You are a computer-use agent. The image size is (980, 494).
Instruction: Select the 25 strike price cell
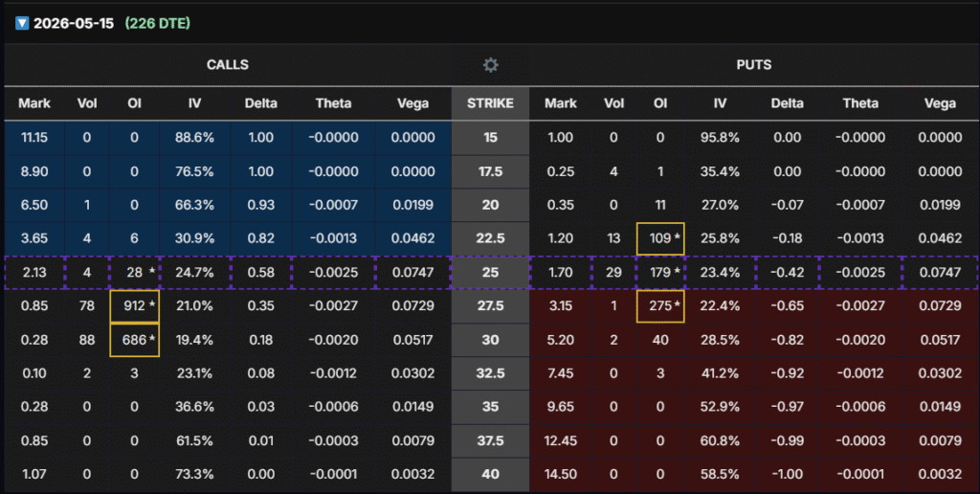[490, 272]
